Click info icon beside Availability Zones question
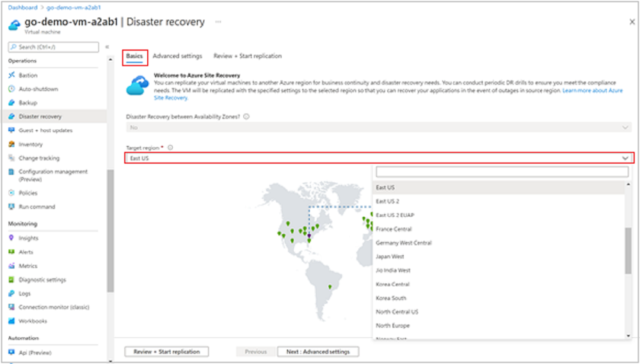This screenshot has height=364, width=640. click(246, 116)
